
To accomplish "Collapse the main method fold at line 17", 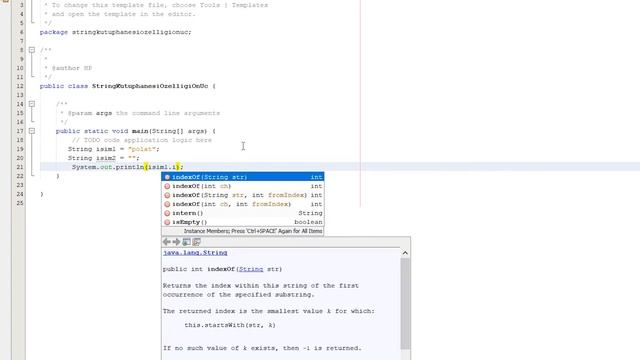I will 32,131.
